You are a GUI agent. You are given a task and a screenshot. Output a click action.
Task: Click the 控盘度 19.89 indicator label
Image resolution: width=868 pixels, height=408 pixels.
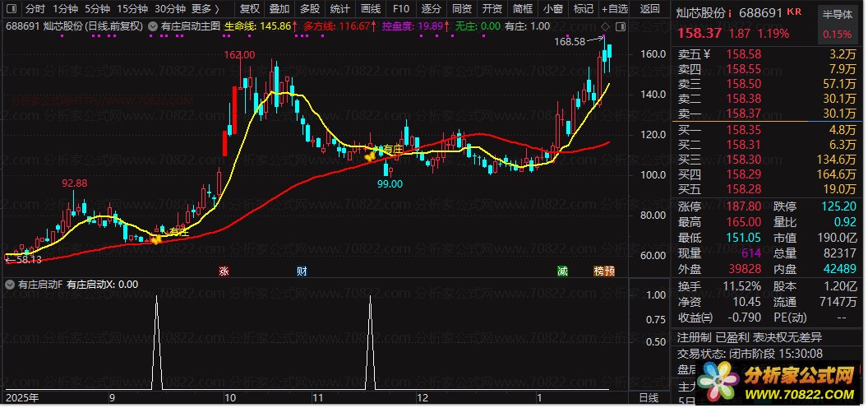pyautogui.click(x=414, y=26)
